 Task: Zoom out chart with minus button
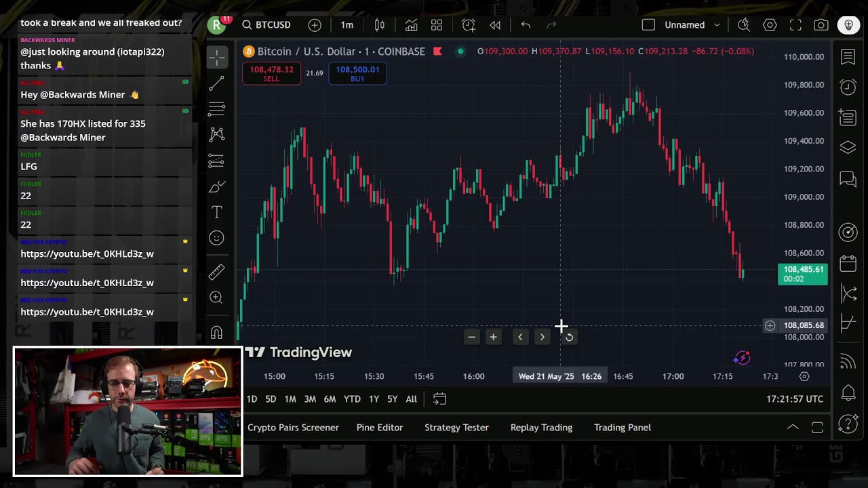tap(471, 337)
